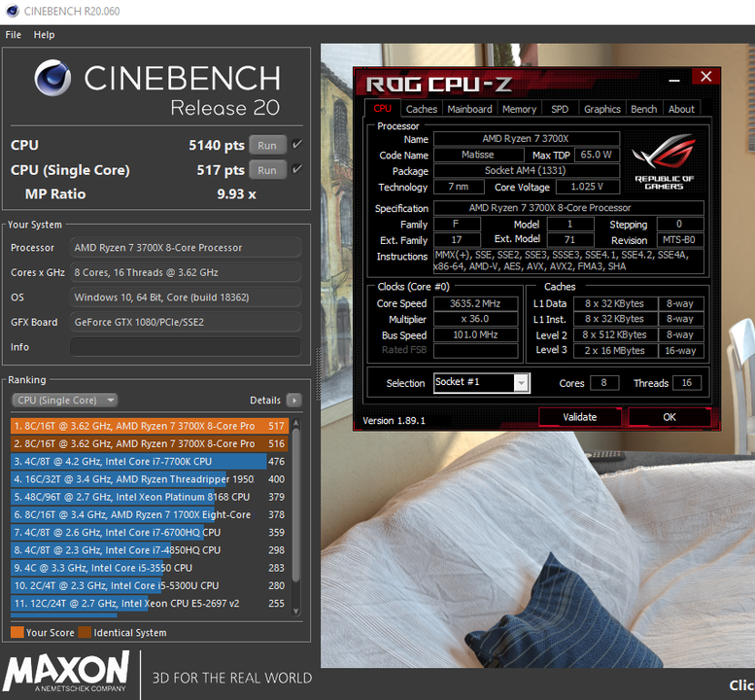Click the MAXON logo

tap(66, 672)
